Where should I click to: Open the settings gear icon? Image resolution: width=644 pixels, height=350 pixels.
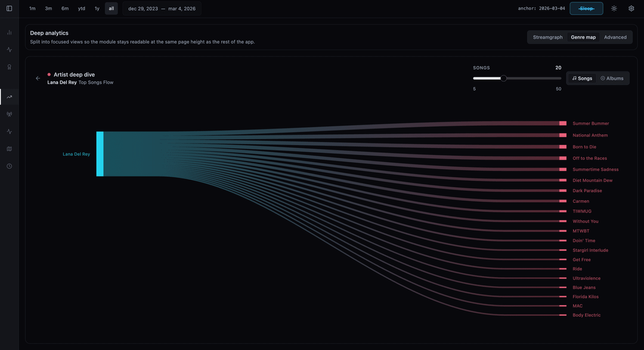tap(631, 8)
